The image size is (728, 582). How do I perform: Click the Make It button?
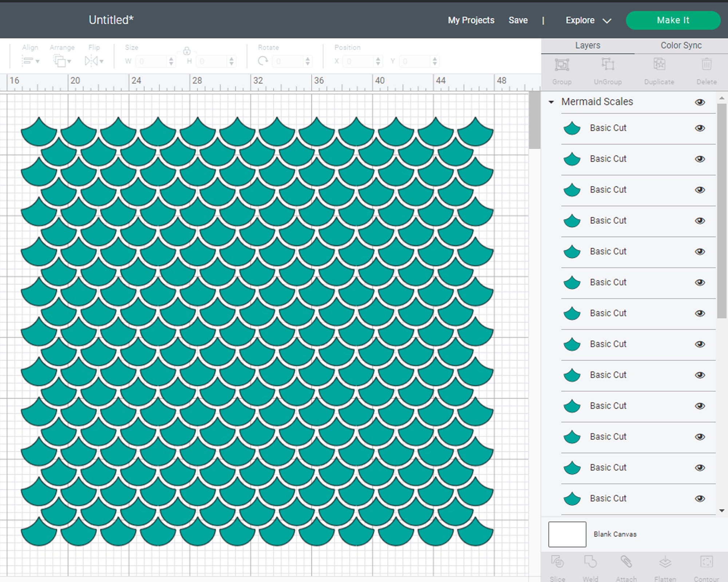[673, 20]
